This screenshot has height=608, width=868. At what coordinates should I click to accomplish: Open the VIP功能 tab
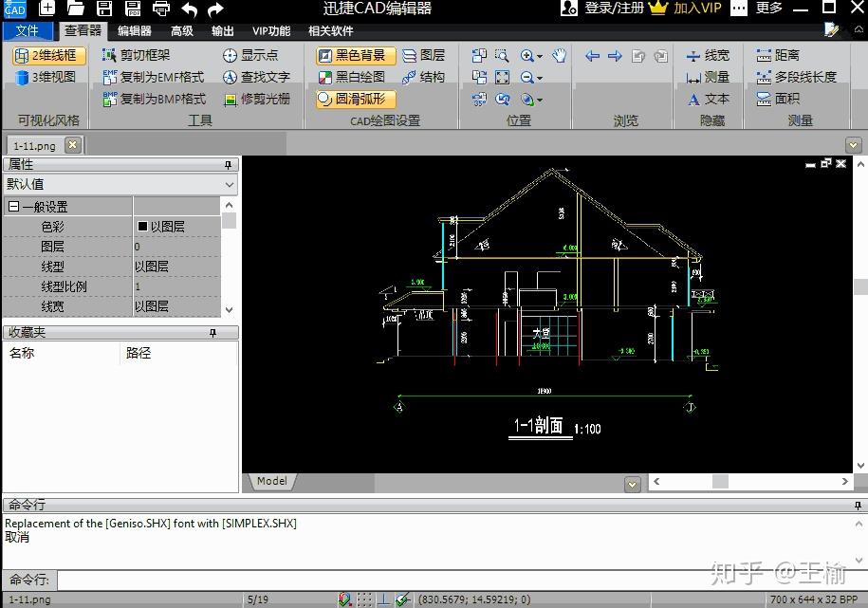click(271, 31)
